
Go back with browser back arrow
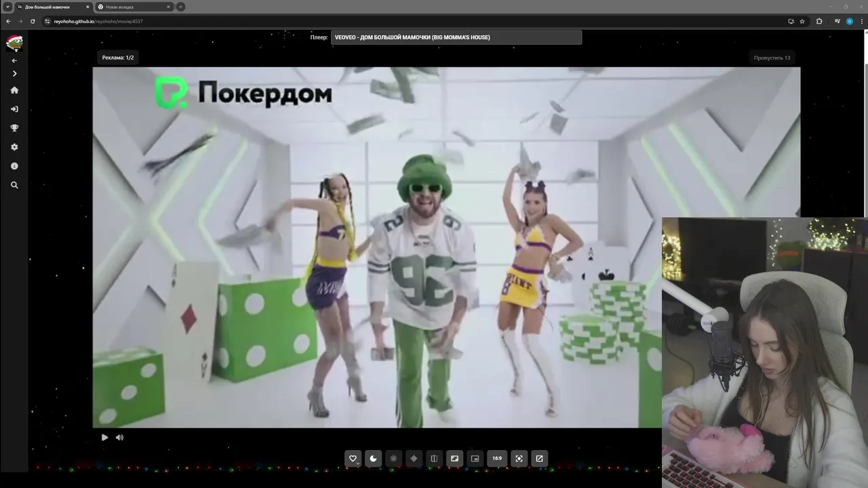tap(8, 21)
